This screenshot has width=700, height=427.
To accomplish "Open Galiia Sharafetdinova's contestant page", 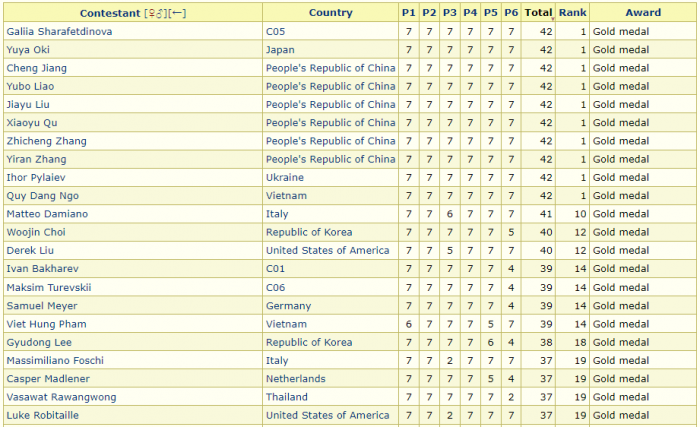I will coord(59,32).
